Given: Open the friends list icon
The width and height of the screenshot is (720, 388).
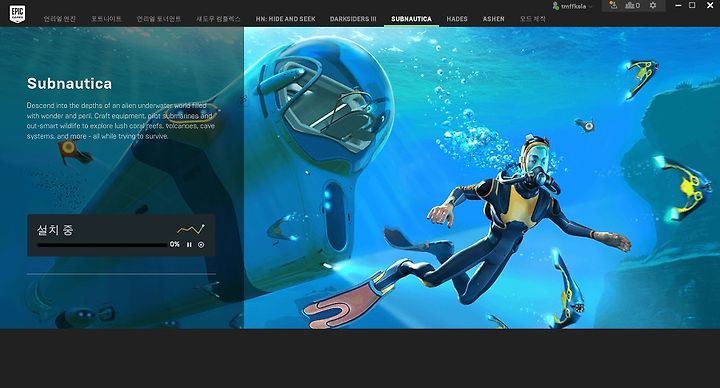Looking at the screenshot, I should (632, 6).
